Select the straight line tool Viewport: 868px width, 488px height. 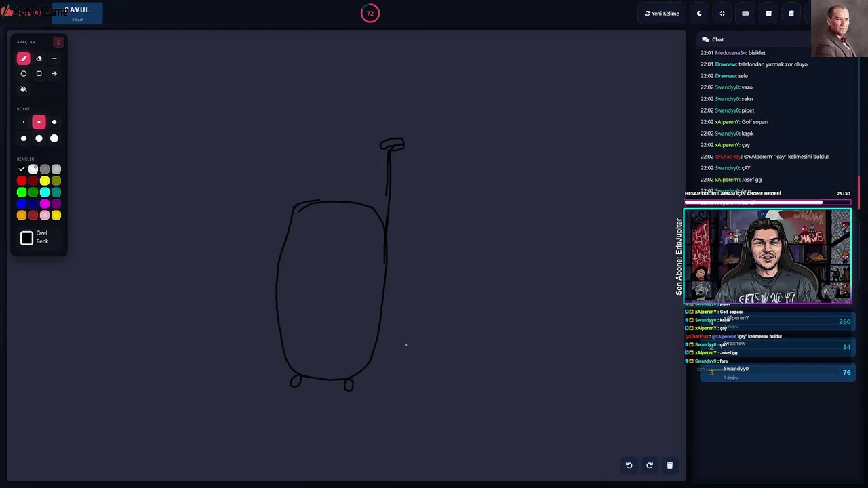[54, 58]
